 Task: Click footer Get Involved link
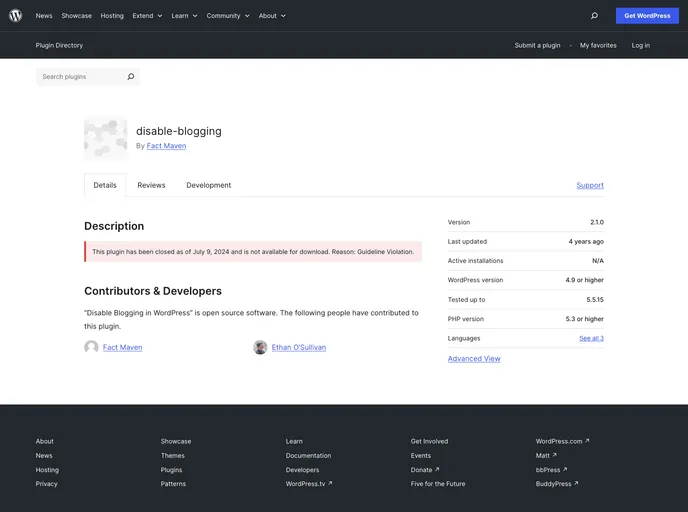coord(429,441)
